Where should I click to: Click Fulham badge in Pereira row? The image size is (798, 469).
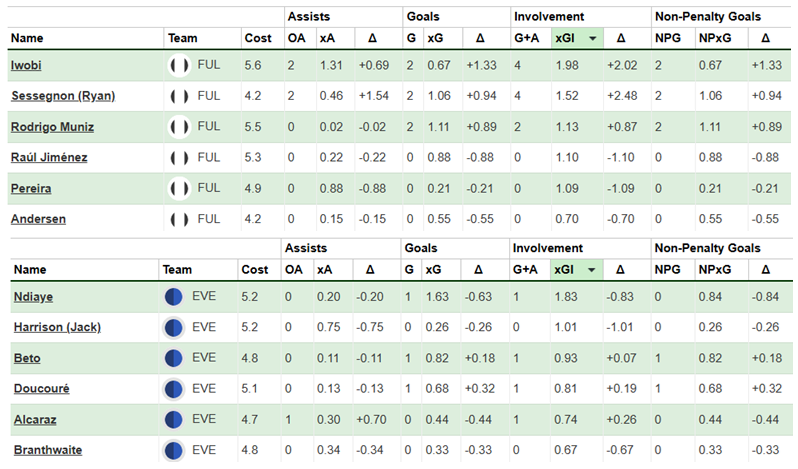[x=179, y=188]
